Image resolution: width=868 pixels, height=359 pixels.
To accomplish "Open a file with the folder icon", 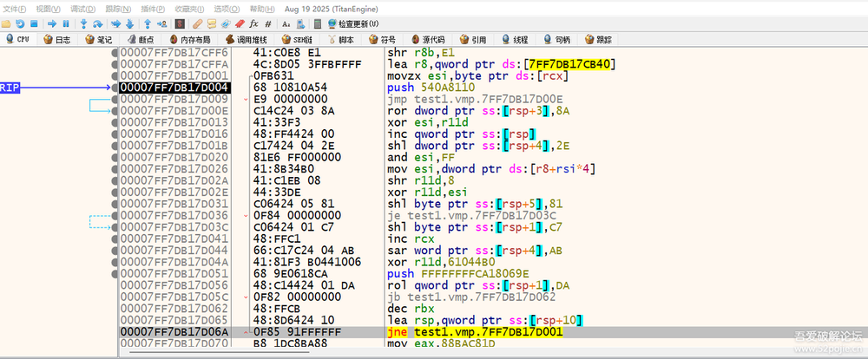I will click(x=6, y=23).
